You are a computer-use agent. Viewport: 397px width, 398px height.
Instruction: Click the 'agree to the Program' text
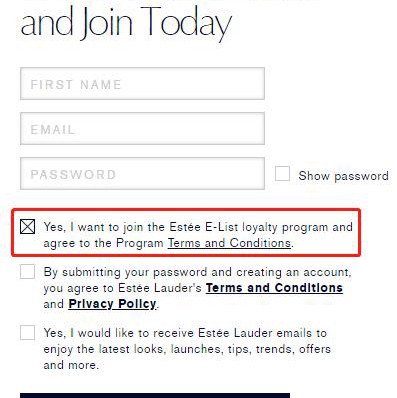tap(104, 243)
